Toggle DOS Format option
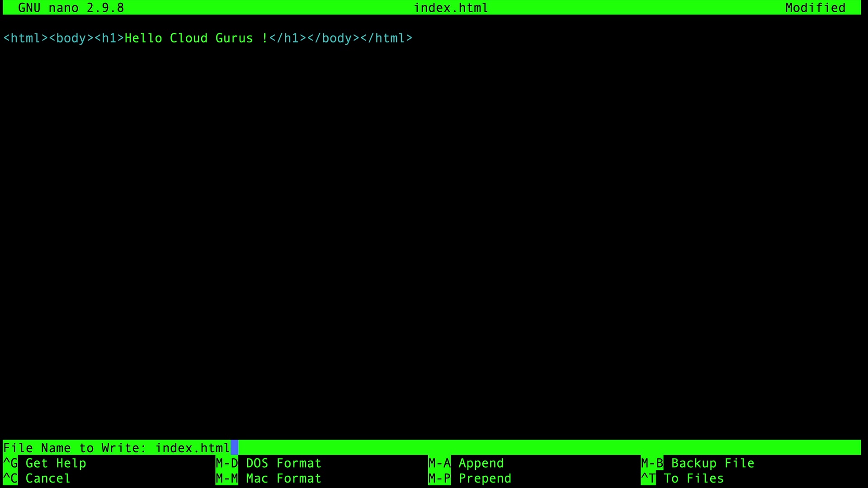The height and width of the screenshot is (488, 868). pos(283,463)
